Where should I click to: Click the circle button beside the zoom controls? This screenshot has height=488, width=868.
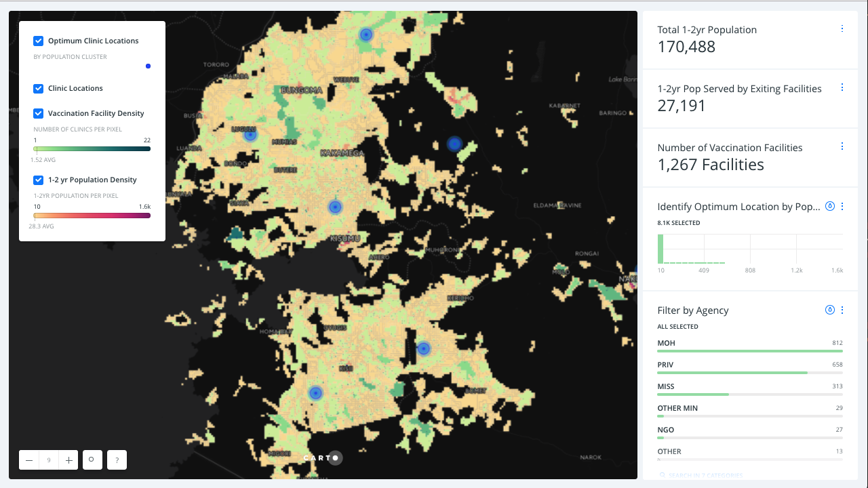pos(92,460)
